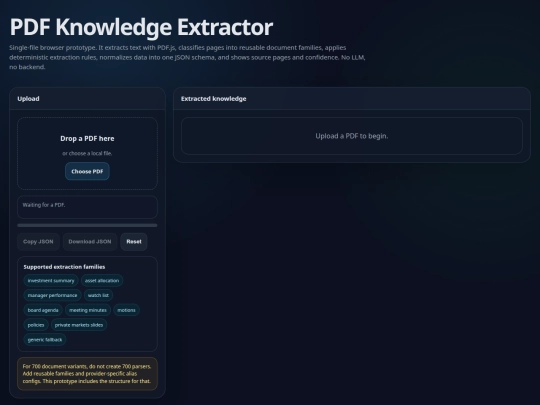Select the 'motions' family chip
Viewport: 540px width, 405px height.
[126, 310]
